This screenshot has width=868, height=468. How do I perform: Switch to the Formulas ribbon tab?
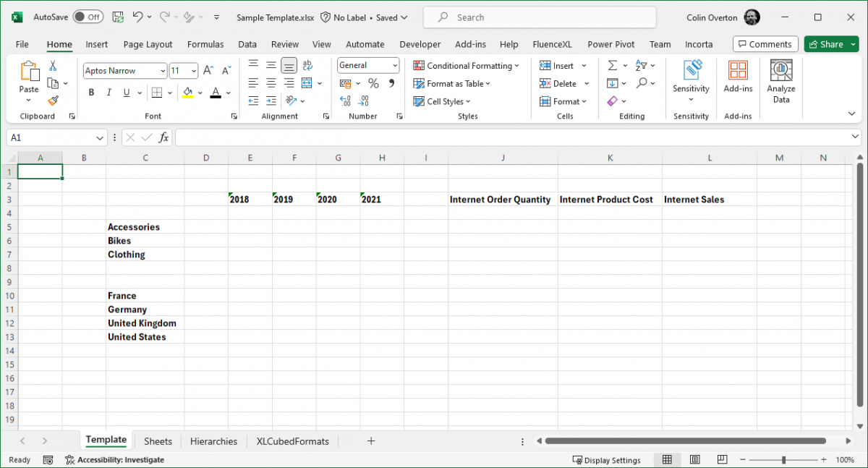coord(205,44)
